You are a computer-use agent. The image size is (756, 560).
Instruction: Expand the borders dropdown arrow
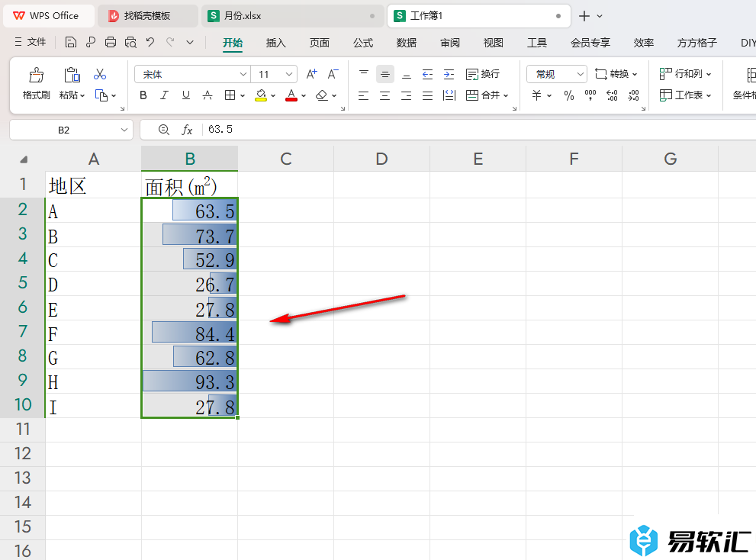(243, 95)
